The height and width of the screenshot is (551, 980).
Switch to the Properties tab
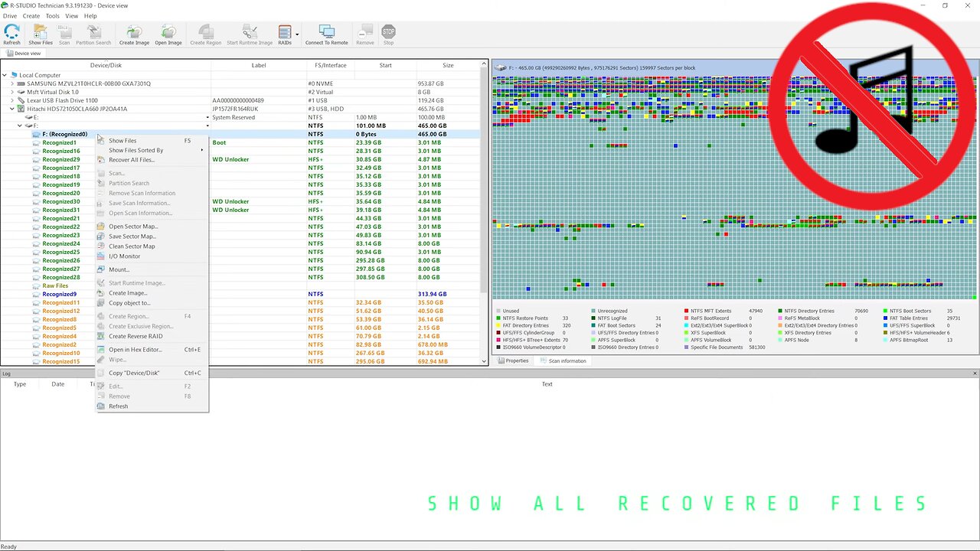coord(512,360)
